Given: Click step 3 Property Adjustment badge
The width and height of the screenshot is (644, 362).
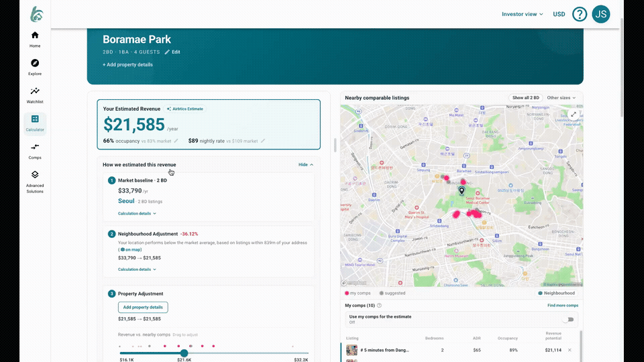Looking at the screenshot, I should (112, 294).
